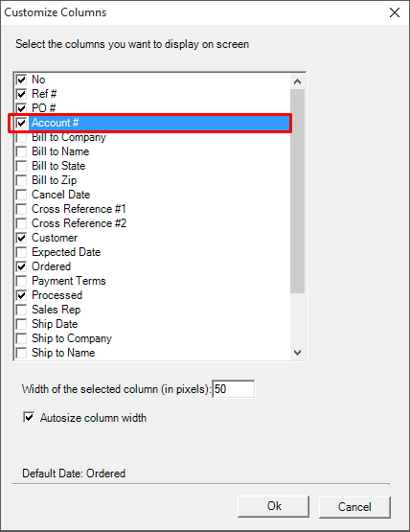The width and height of the screenshot is (410, 532).
Task: Close the Customize Columns dialog
Action: tap(395, 12)
